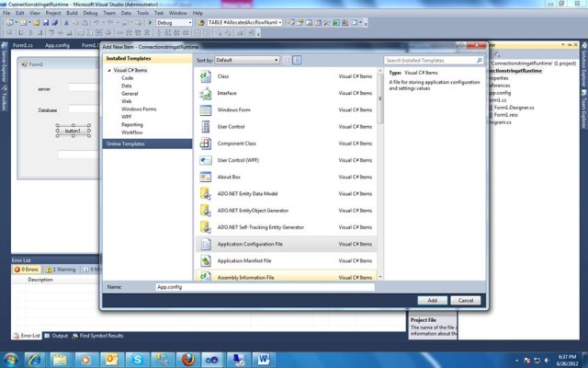Image resolution: width=588 pixels, height=368 pixels.
Task: Open the Window menu
Action: 177,13
